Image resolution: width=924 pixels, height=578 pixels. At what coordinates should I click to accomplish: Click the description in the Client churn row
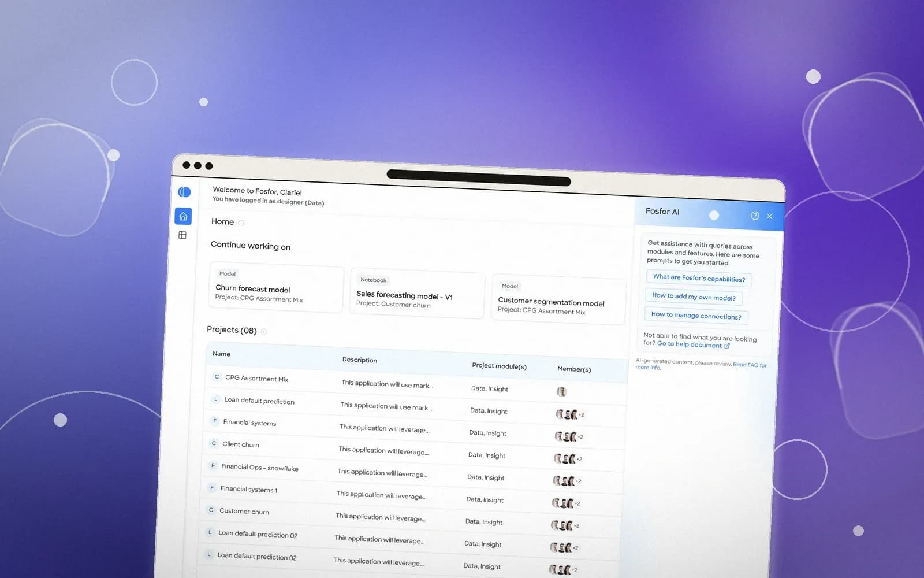[383, 451]
